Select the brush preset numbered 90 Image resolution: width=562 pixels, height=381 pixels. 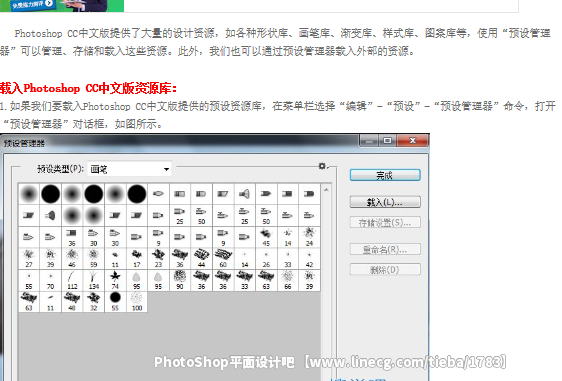click(x=180, y=280)
